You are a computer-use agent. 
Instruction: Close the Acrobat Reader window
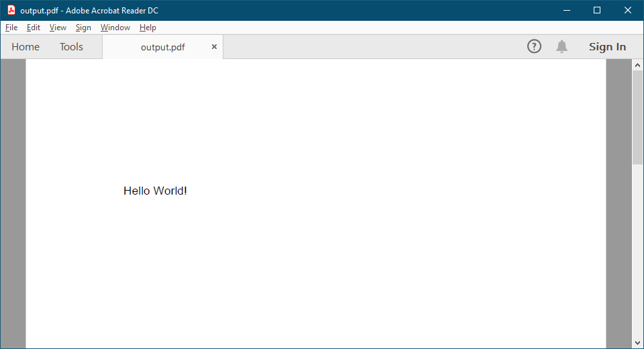pos(628,10)
